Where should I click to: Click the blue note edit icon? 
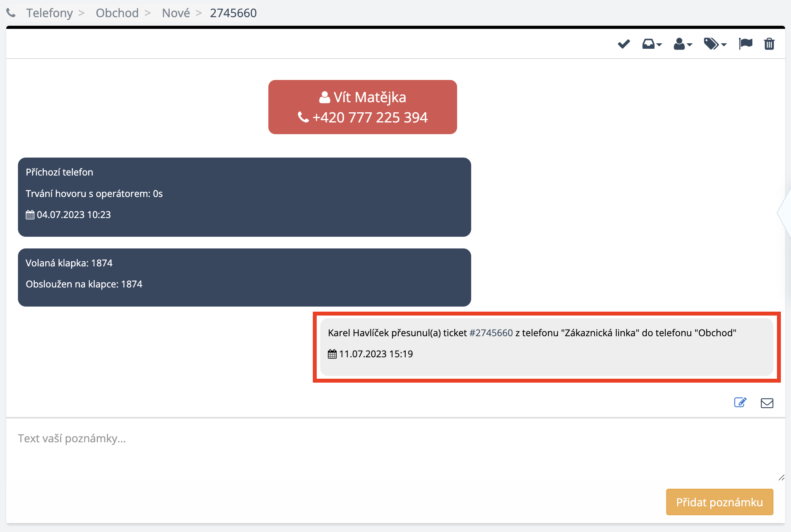(740, 403)
